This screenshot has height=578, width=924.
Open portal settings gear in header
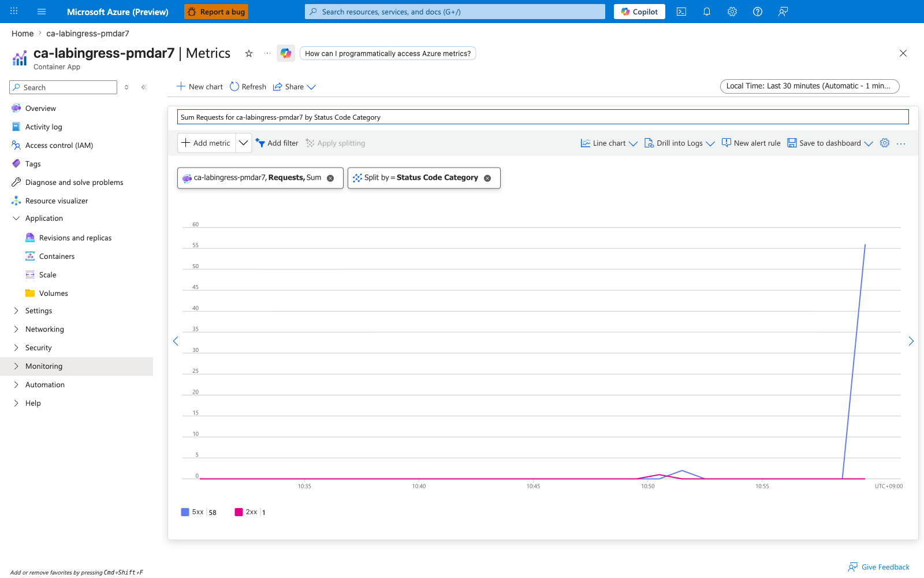tap(732, 12)
